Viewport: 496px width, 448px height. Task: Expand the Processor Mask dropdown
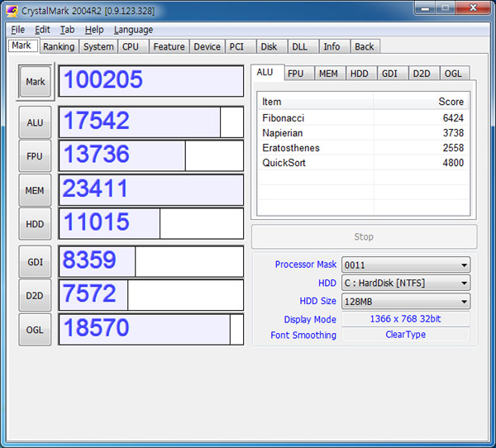point(406,265)
